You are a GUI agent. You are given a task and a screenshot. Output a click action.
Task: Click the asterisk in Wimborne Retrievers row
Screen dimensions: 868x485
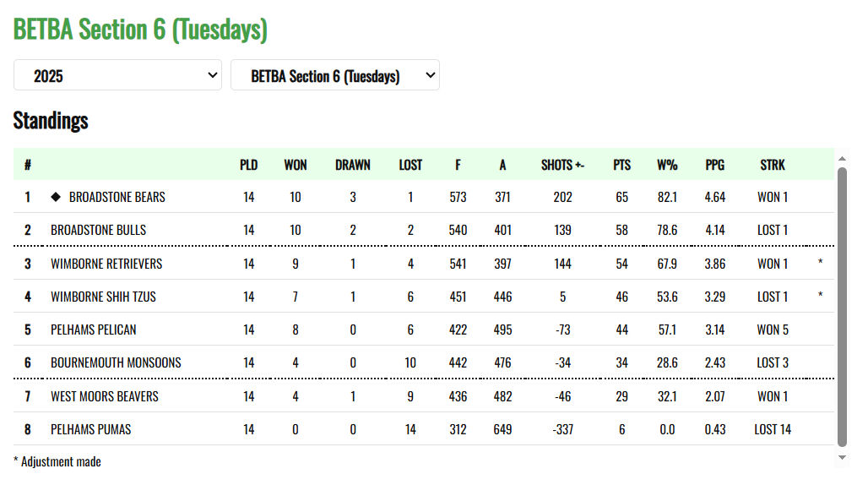(x=820, y=264)
